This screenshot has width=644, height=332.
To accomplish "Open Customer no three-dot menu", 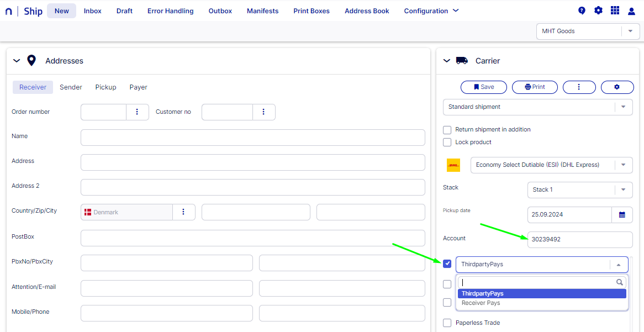I will 264,112.
